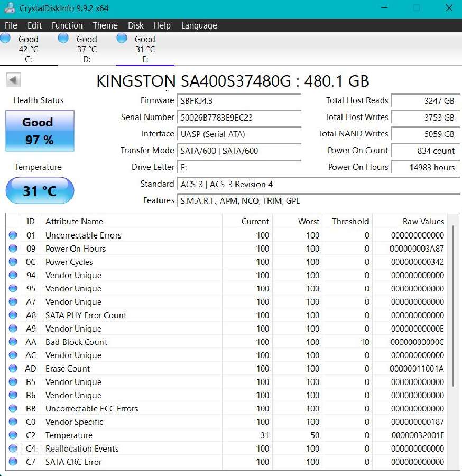Screen dimensions: 462x476
Task: Click status orb for Vendor Specific C0 row
Action: click(13, 422)
